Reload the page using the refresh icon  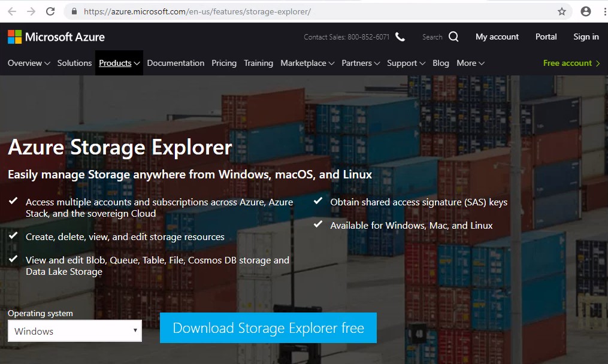pyautogui.click(x=50, y=11)
